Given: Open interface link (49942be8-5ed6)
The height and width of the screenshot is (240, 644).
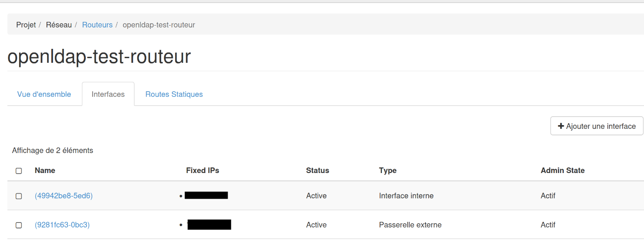Looking at the screenshot, I should pyautogui.click(x=64, y=196).
